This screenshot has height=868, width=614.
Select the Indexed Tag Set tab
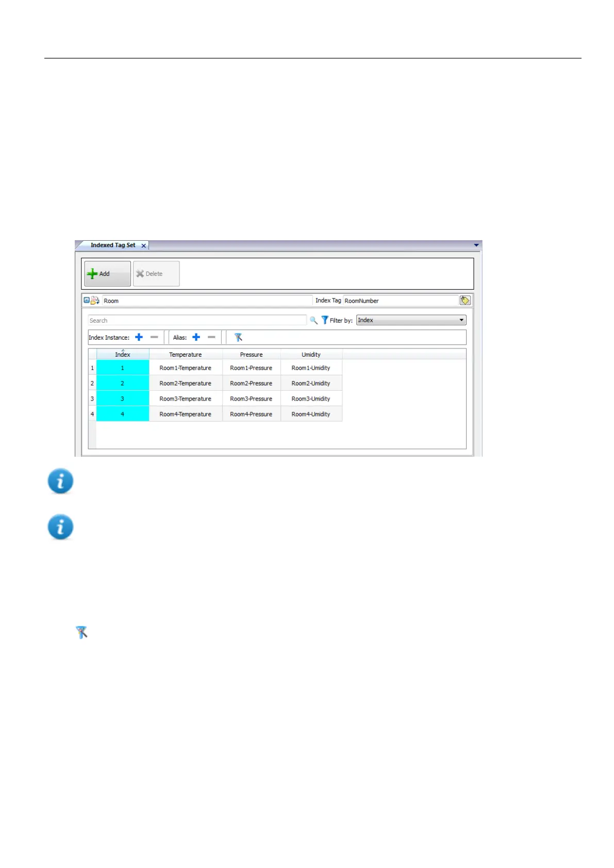coord(113,245)
